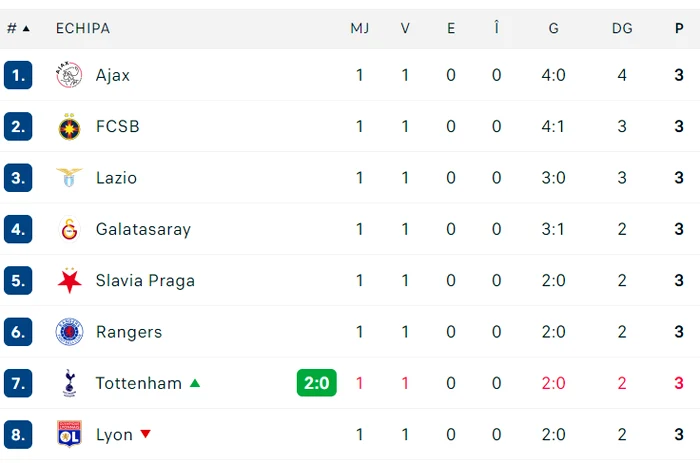The width and height of the screenshot is (700, 463).
Task: Open the Galatasaray team name link
Action: [x=143, y=229]
